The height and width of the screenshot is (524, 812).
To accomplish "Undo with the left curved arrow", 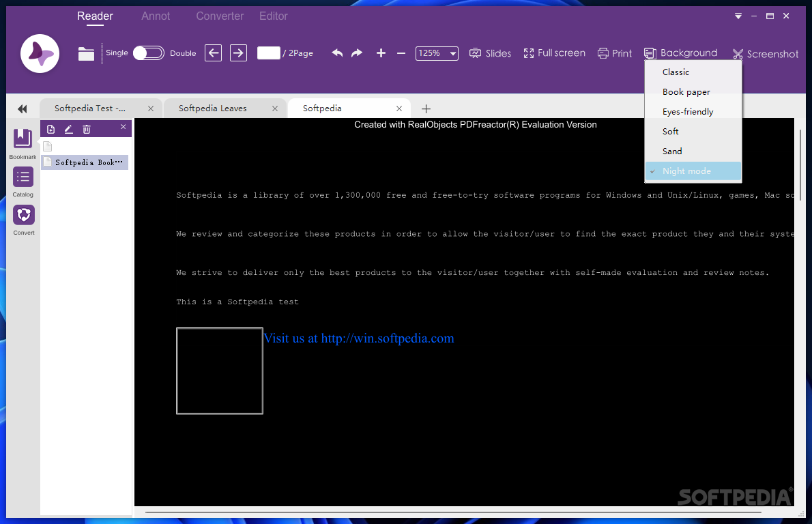I will click(337, 53).
